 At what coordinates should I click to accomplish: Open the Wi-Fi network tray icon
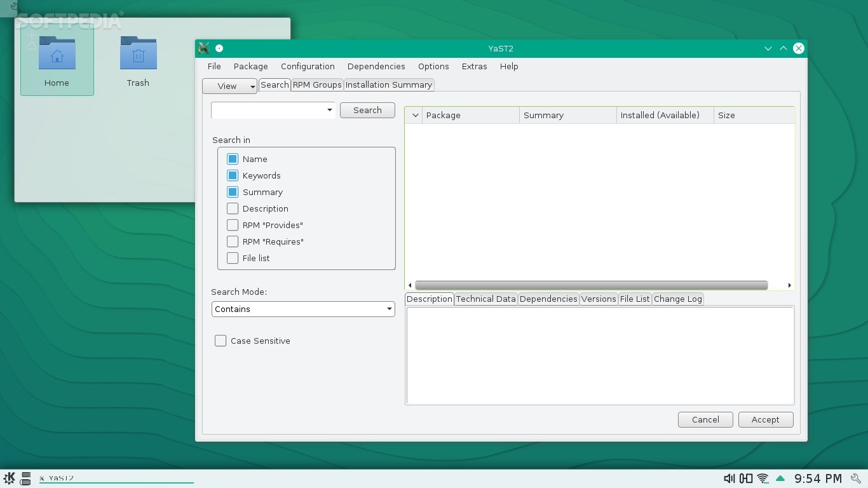pos(763,478)
